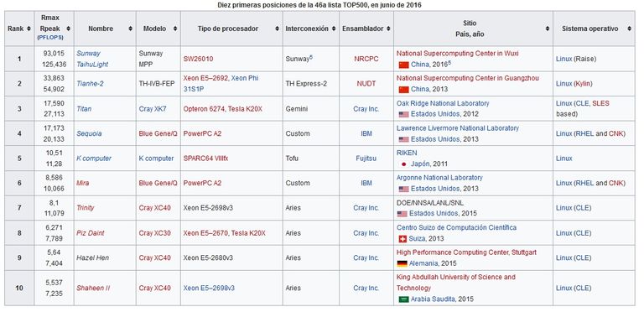Follow Oak Ridge National Laboratory link
This screenshot has width=644, height=312.
(443, 103)
